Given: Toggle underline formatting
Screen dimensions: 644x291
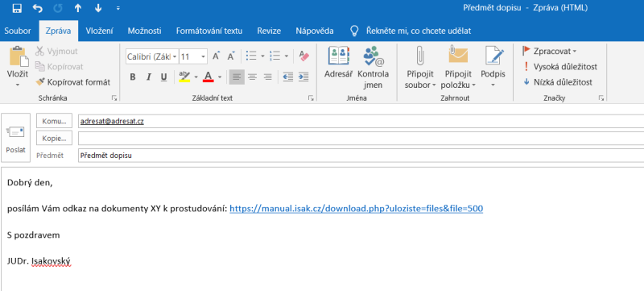Looking at the screenshot, I should point(164,77).
